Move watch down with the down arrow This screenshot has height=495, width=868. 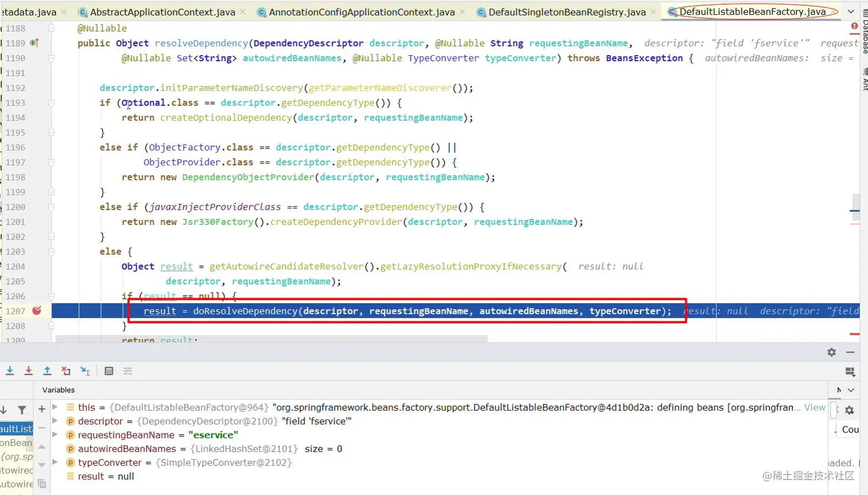(41, 465)
